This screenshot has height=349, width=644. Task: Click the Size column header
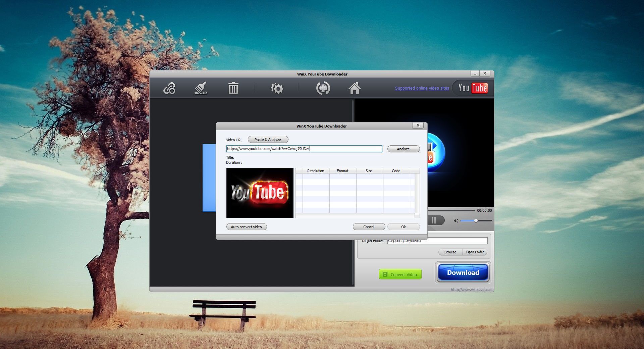[369, 171]
